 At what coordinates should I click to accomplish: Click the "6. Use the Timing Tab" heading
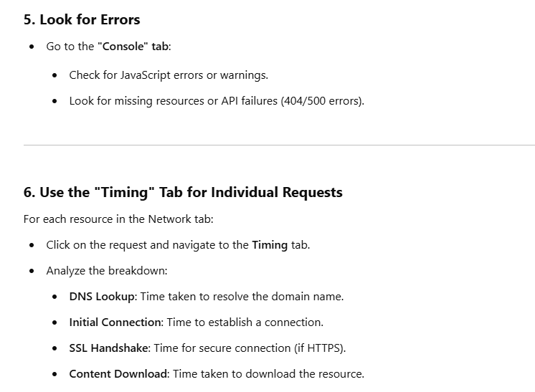[x=183, y=192]
